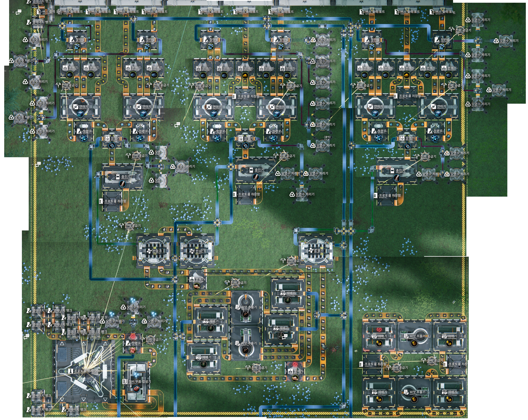Select the left 반응기 of the adjacent pair
The height and width of the screenshot is (420, 528).
pyautogui.click(x=154, y=251)
